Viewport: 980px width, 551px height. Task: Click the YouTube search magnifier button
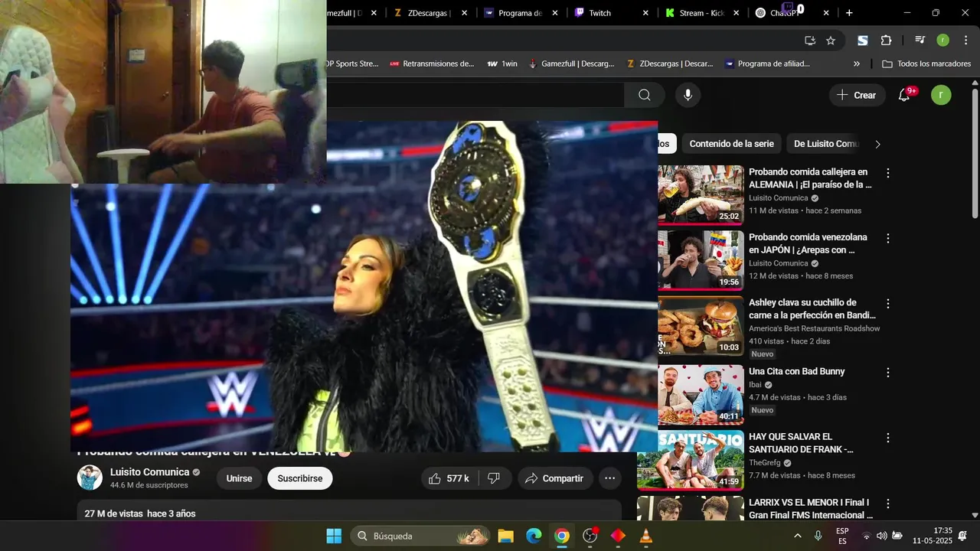(645, 95)
